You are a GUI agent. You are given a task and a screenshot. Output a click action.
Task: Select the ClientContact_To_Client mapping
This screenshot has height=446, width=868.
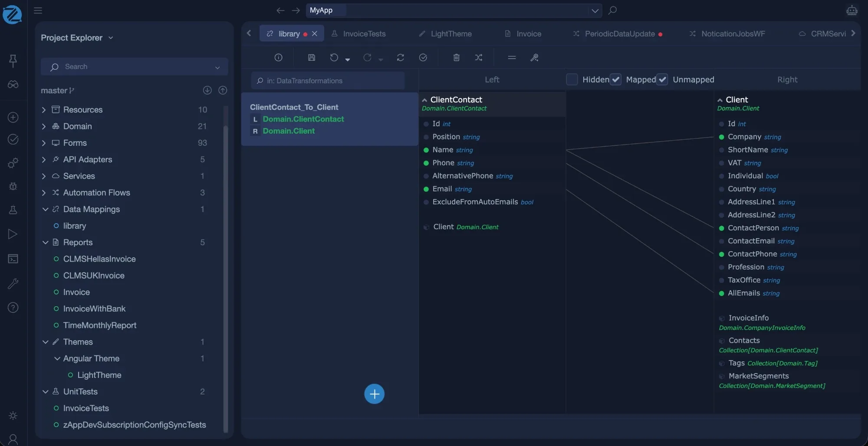click(x=329, y=119)
